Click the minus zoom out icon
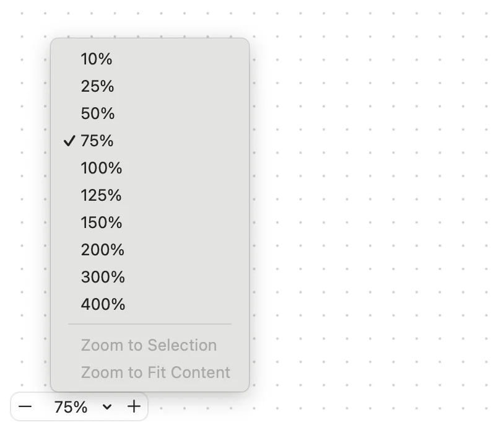The image size is (504, 430). coord(25,407)
